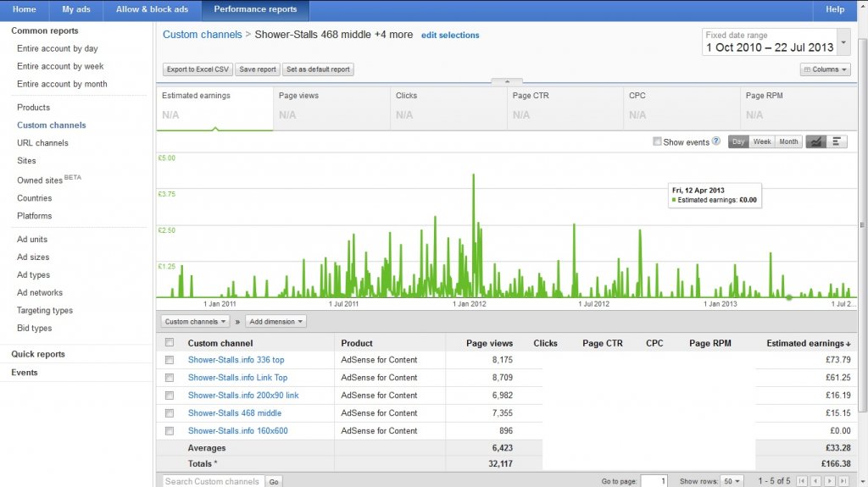Open the Add dimension dropdown
This screenshot has width=868, height=487.
275,322
